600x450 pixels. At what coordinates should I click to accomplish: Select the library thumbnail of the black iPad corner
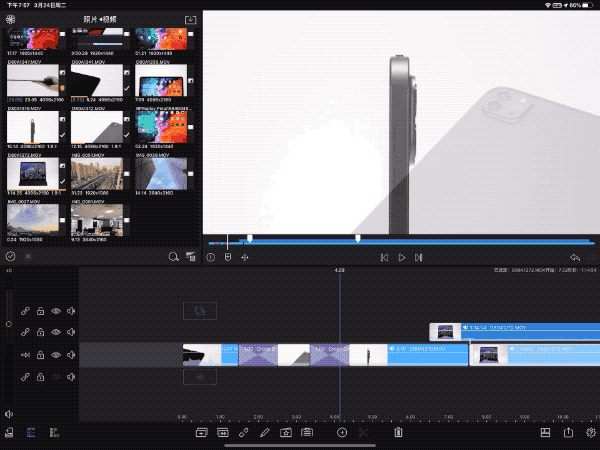click(x=97, y=80)
